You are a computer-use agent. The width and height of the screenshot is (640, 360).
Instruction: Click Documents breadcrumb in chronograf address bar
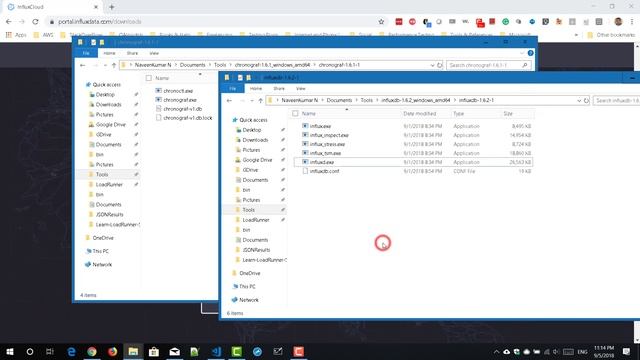click(x=193, y=65)
